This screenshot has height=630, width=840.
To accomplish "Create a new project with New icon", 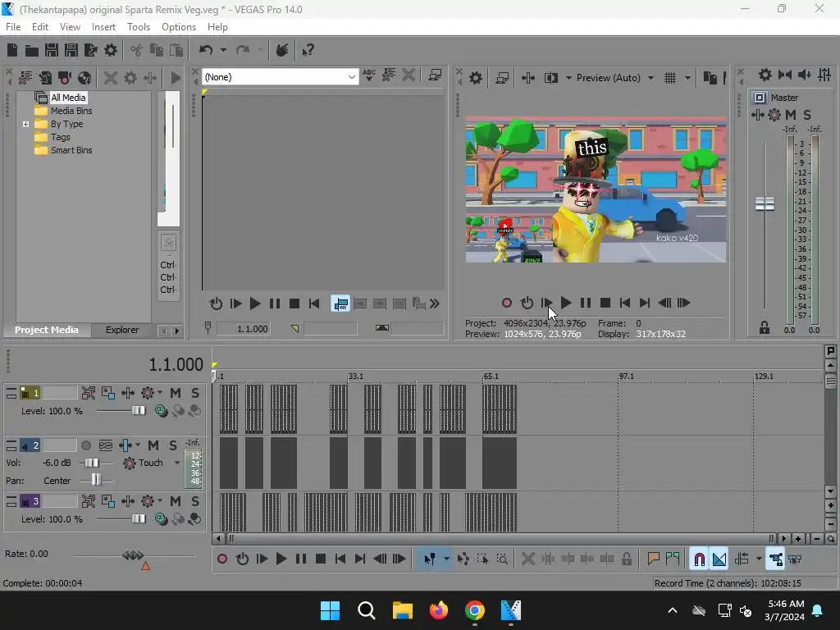I will 12,50.
